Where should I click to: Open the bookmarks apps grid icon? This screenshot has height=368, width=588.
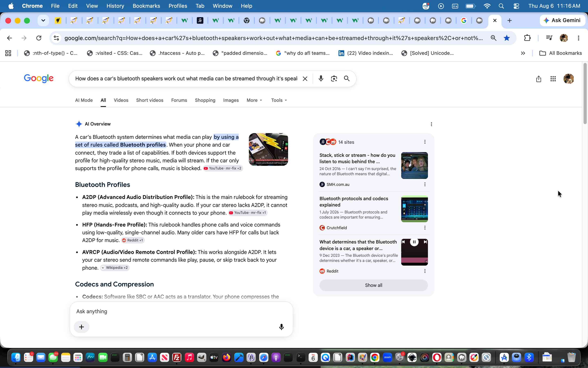[8, 53]
